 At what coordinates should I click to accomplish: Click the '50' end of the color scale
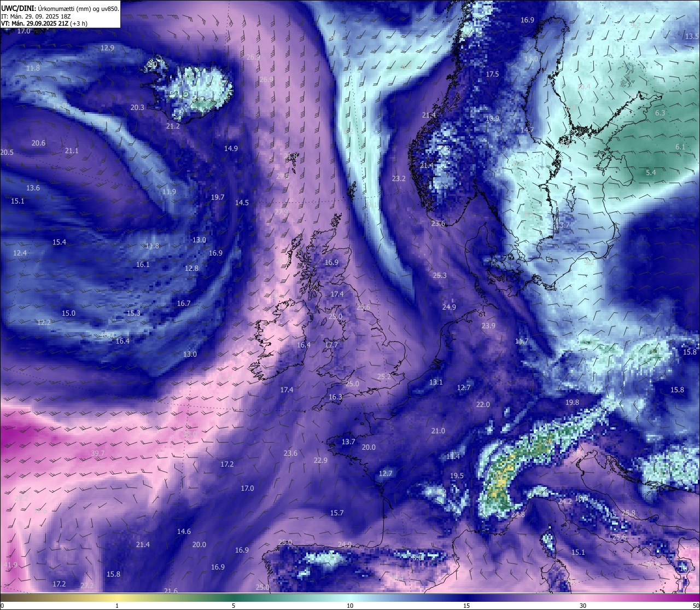pyautogui.click(x=696, y=606)
